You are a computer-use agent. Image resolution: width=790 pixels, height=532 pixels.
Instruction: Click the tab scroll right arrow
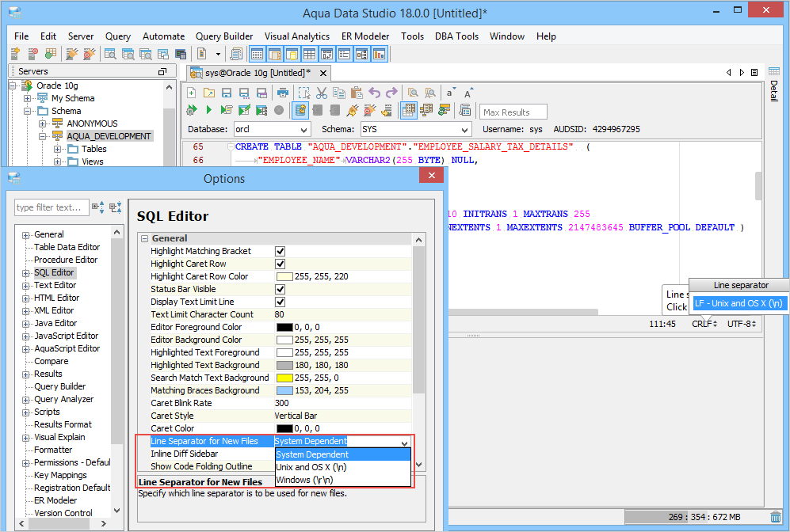coord(742,73)
